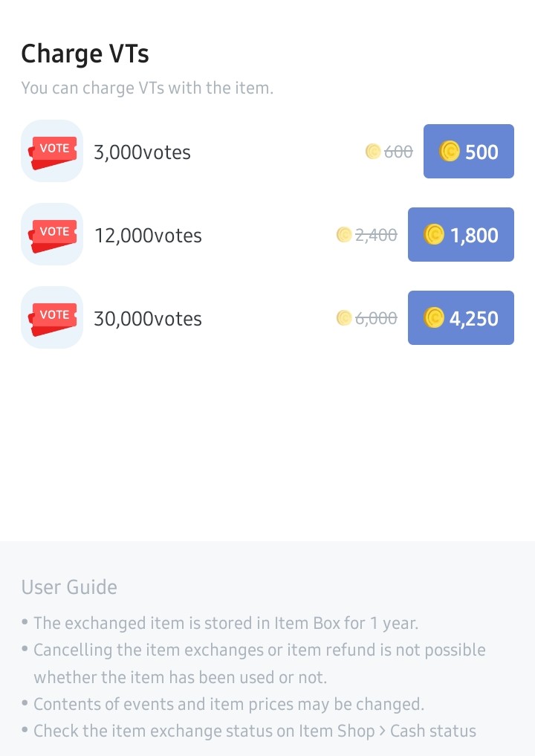Click the "You can charge VTs" subtitle
Screen dimensions: 535x756
click(147, 88)
